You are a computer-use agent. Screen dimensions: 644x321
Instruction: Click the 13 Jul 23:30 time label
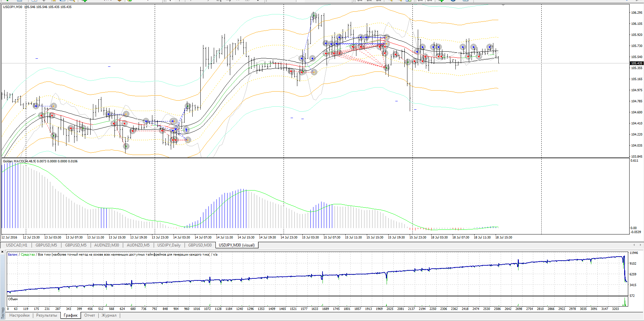pos(160,237)
